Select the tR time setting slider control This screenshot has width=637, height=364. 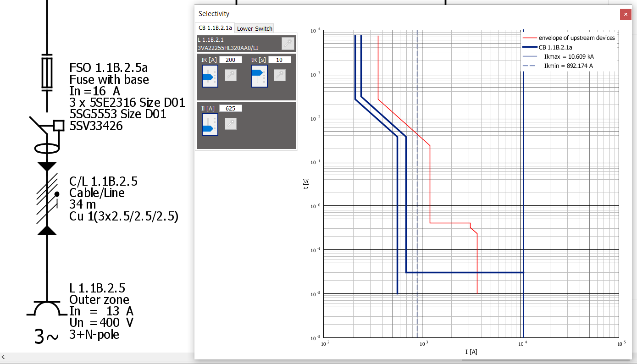tap(259, 76)
